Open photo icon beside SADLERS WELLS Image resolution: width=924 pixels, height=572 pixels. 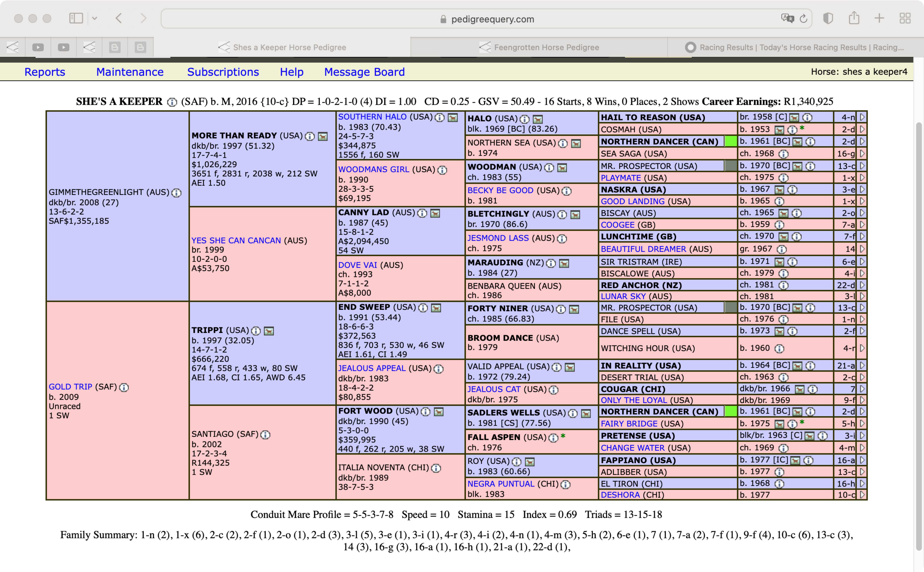[586, 414]
